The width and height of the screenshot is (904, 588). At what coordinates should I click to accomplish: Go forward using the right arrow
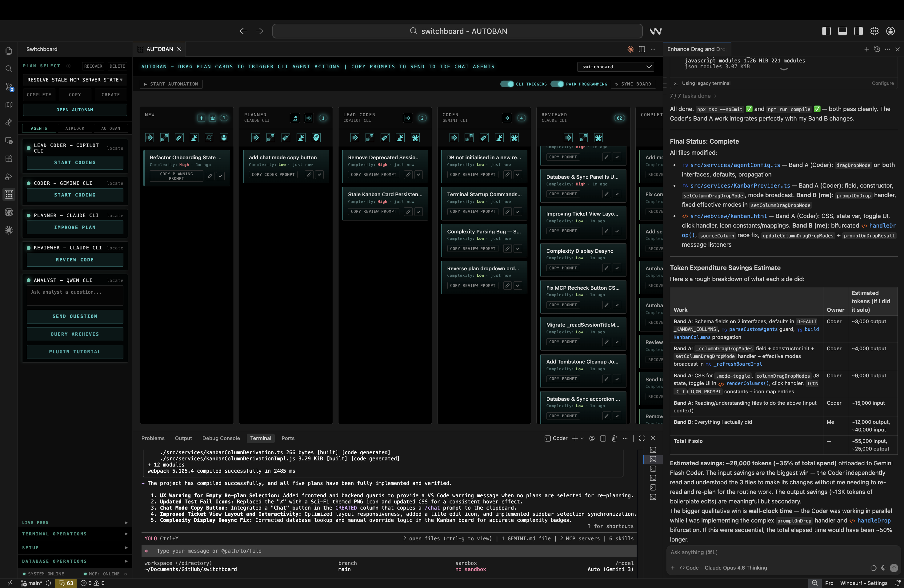tap(259, 31)
